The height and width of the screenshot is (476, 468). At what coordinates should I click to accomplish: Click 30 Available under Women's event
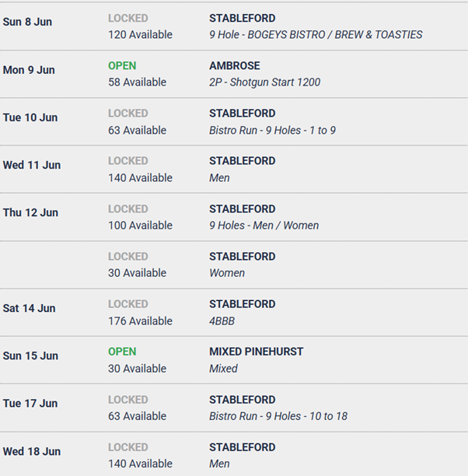click(137, 273)
